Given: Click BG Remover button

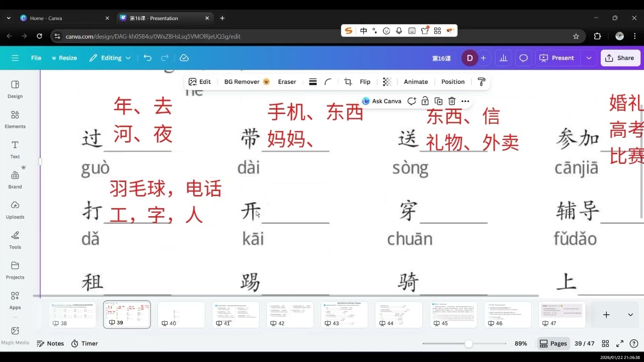Looking at the screenshot, I should tap(247, 82).
